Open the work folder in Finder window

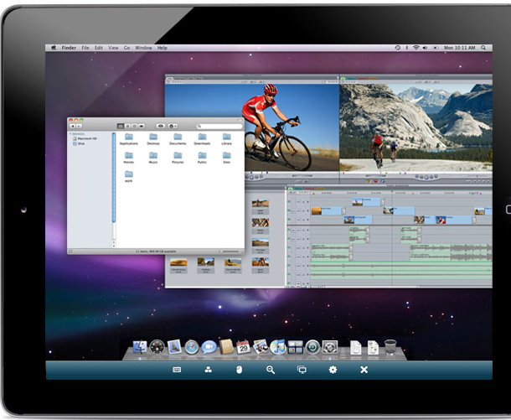coord(129,176)
